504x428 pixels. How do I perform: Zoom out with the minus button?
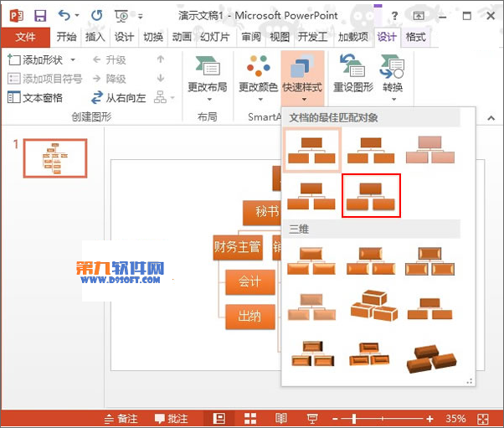335,419
